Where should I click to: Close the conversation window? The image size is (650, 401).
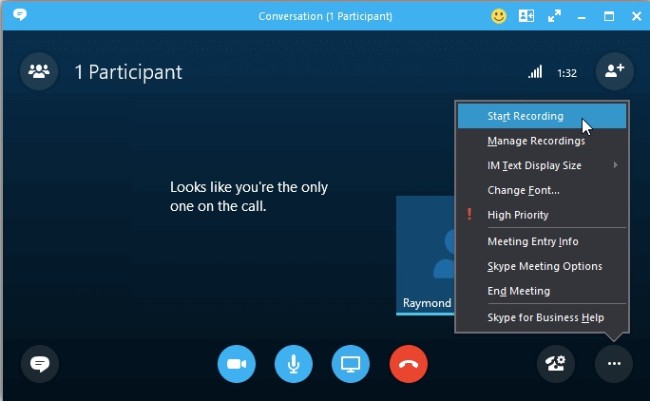[636, 17]
